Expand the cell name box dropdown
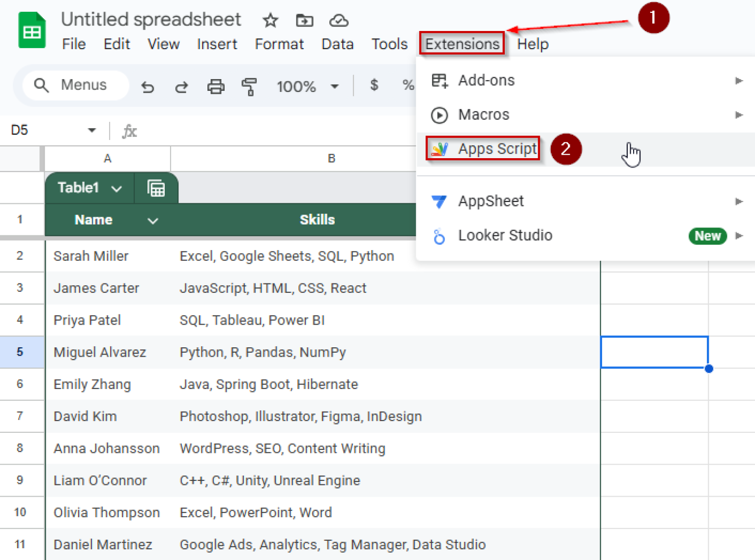The width and height of the screenshot is (755, 560). (91, 130)
